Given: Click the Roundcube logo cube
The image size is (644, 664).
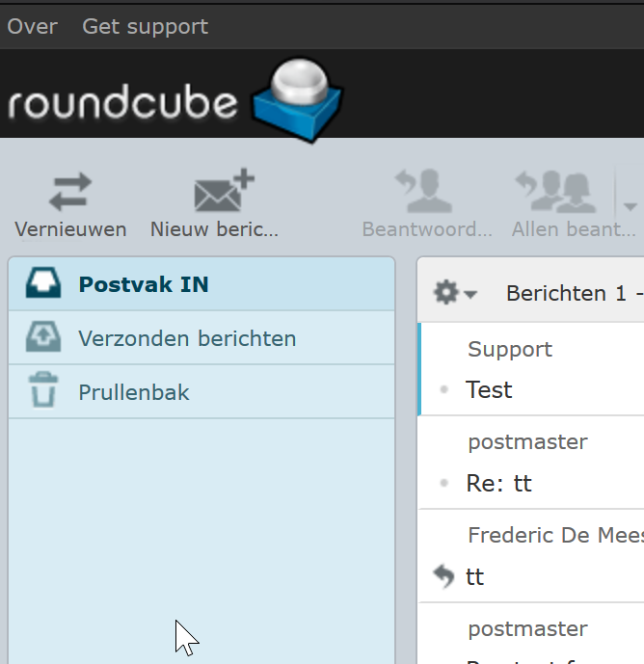Looking at the screenshot, I should tap(297, 102).
